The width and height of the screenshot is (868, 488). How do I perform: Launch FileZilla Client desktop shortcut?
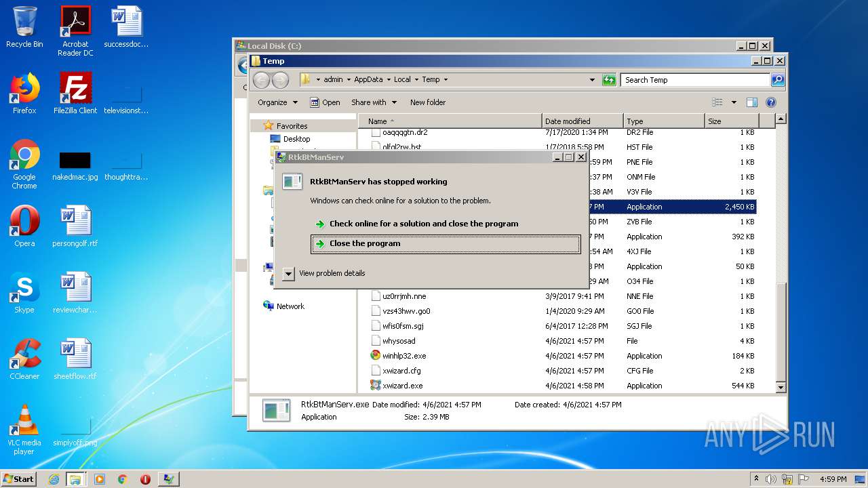[x=75, y=93]
